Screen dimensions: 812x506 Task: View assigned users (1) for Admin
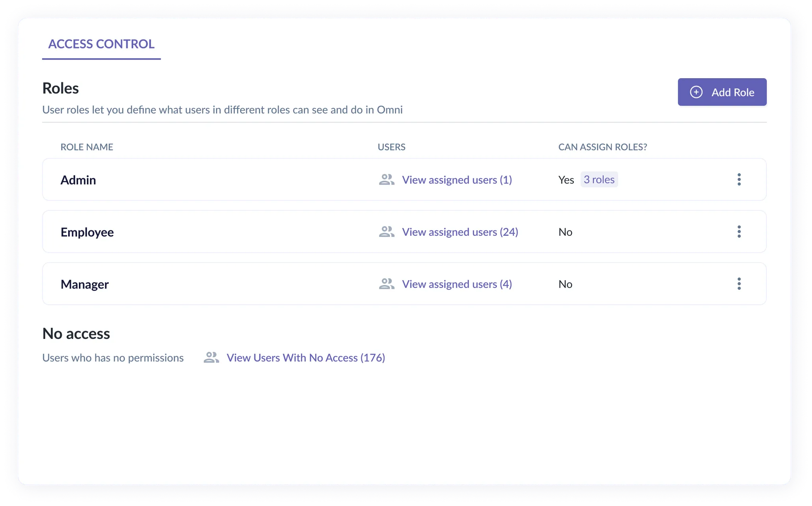(x=457, y=180)
